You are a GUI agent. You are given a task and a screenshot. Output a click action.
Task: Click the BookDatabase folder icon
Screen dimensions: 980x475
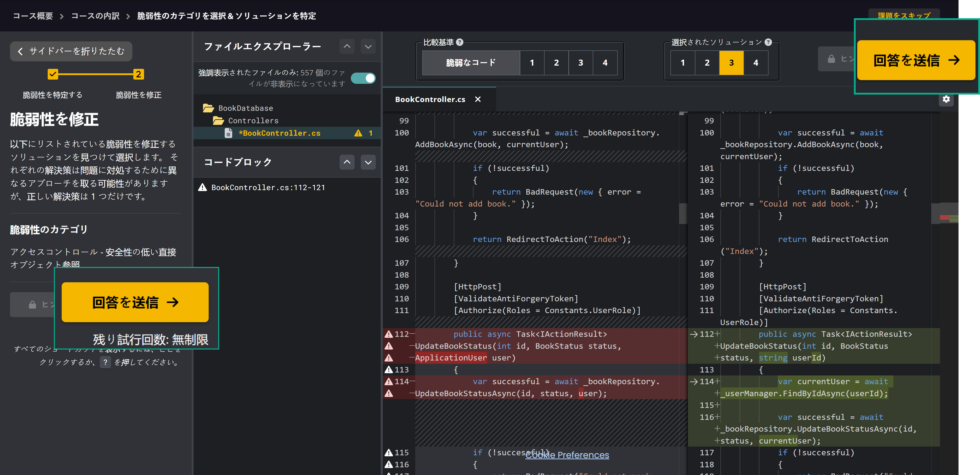208,108
